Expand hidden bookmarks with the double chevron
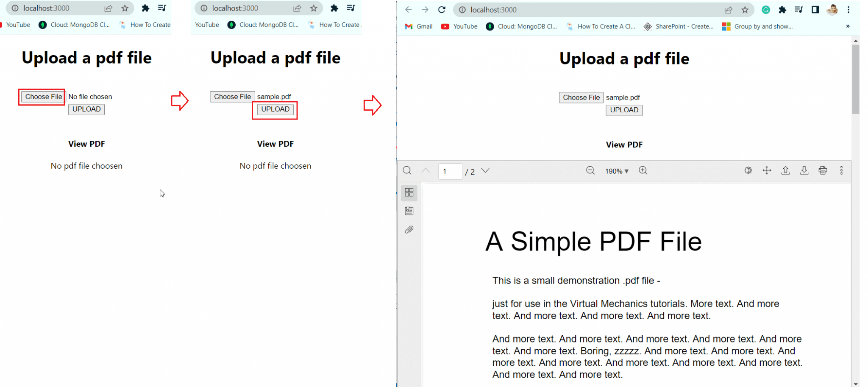This screenshot has width=868, height=387. point(848,26)
